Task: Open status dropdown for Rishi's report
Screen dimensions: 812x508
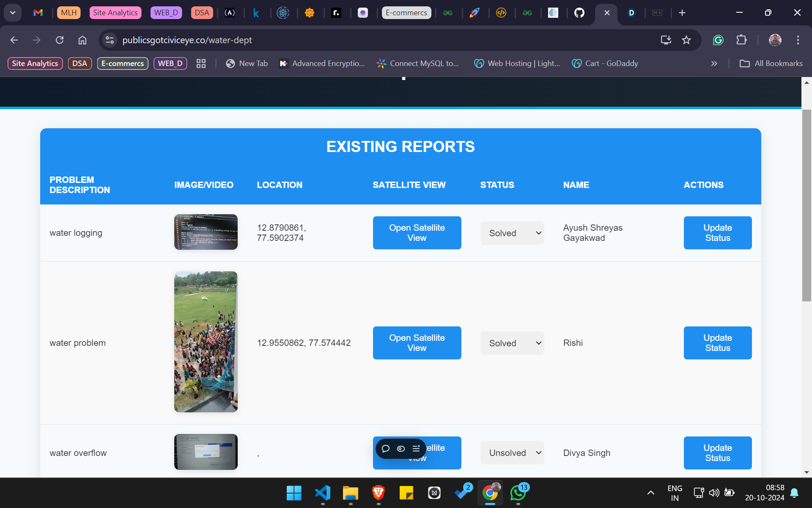Action: coord(512,343)
